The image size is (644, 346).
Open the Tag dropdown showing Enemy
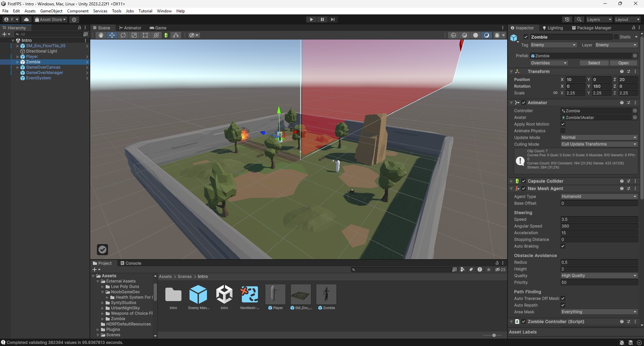coord(553,45)
